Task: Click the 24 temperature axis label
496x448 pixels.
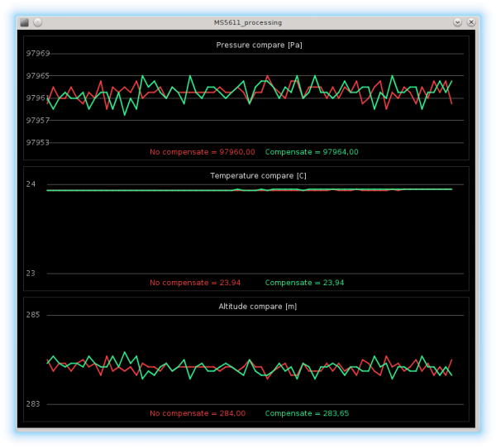Action: [31, 184]
